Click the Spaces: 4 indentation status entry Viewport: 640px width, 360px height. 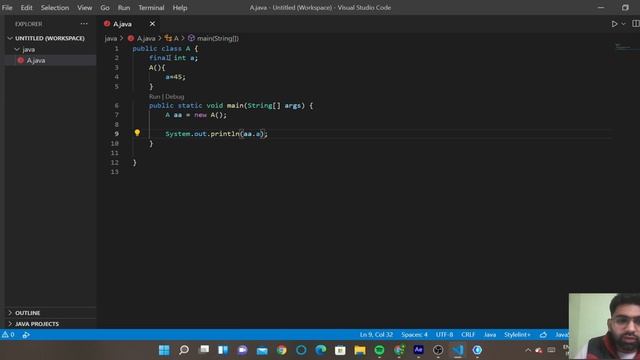tap(414, 335)
